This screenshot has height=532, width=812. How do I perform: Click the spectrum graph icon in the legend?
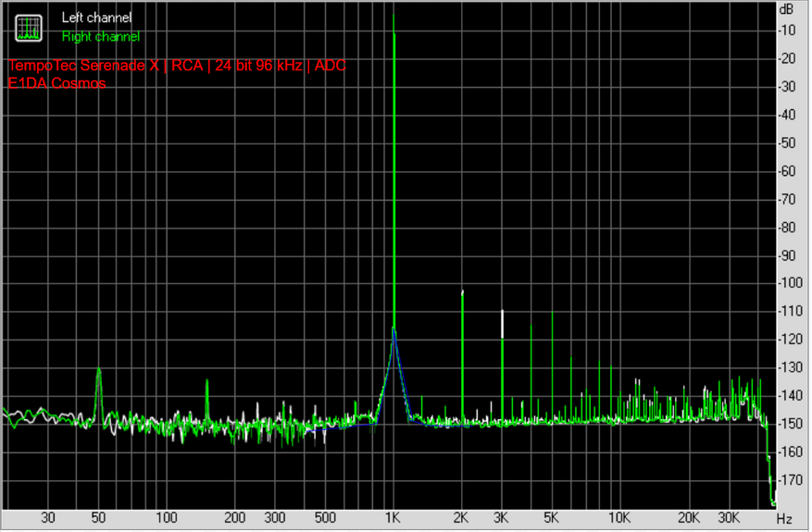(29, 28)
